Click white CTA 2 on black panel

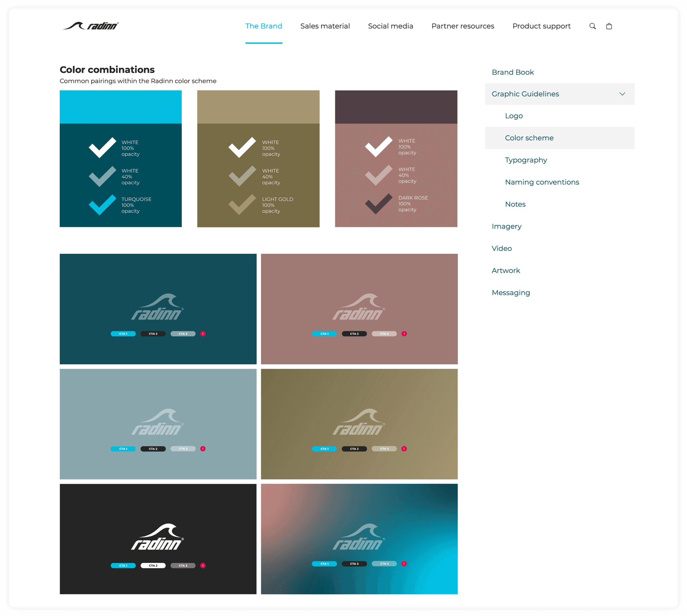click(153, 566)
